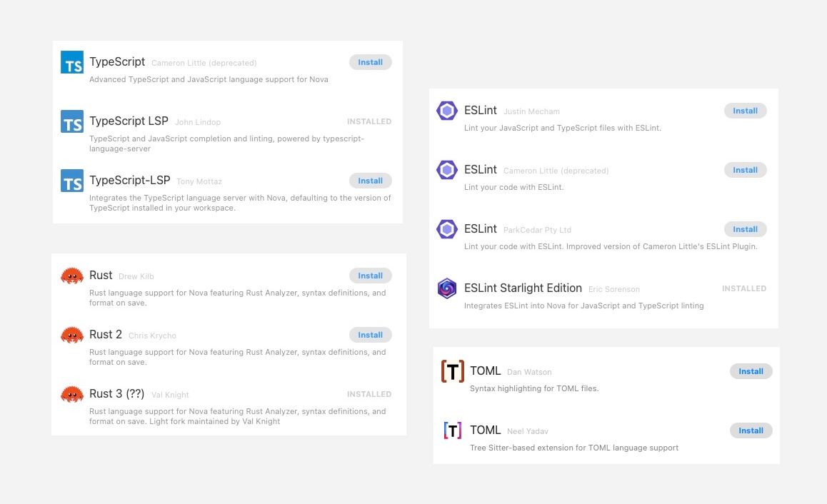The width and height of the screenshot is (827, 504).
Task: Click the Rust 3 (??) crab icon
Action: coord(72,395)
